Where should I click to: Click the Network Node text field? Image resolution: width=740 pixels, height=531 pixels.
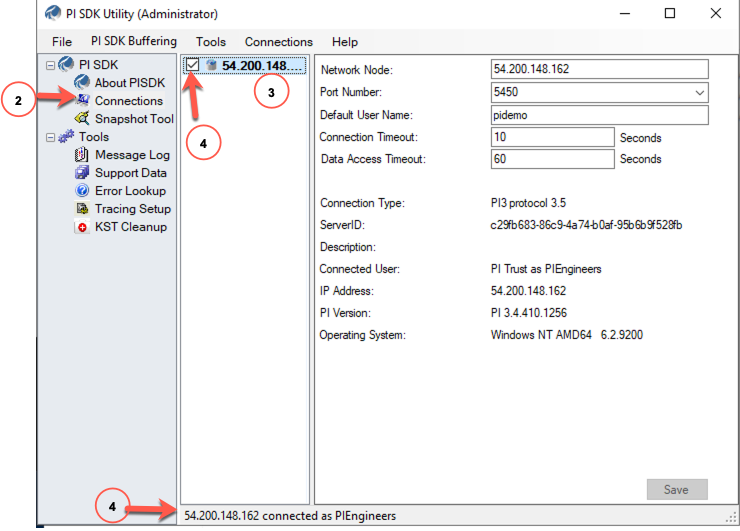click(599, 69)
